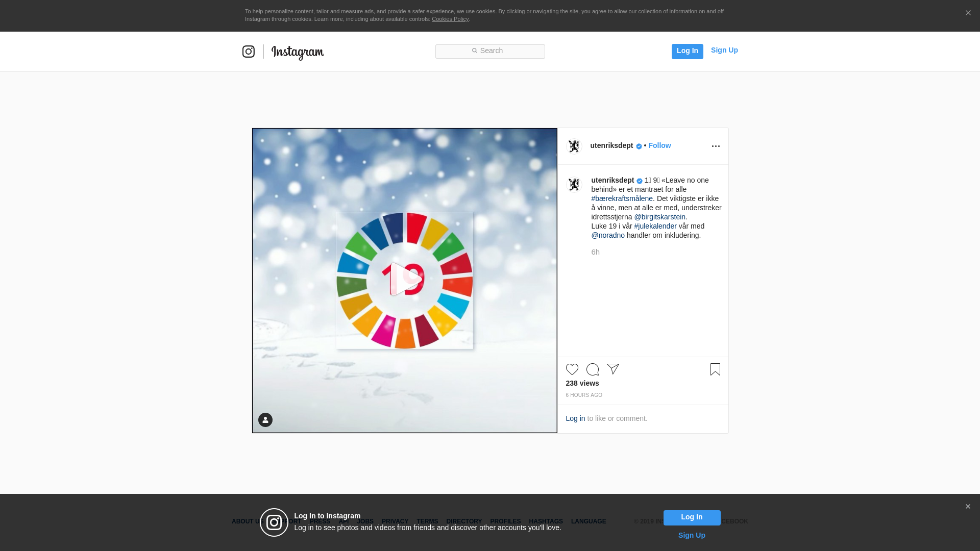Open the three-dot more options menu
The width and height of the screenshot is (980, 551).
[716, 146]
